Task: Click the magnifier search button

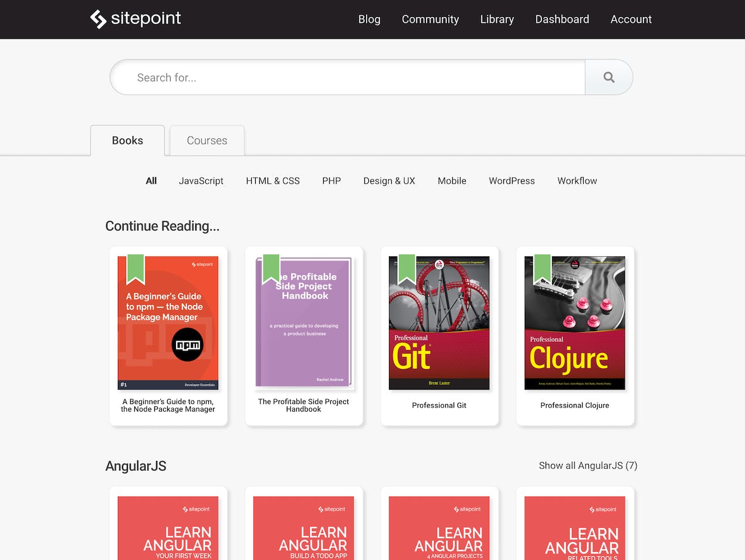Action: point(609,77)
